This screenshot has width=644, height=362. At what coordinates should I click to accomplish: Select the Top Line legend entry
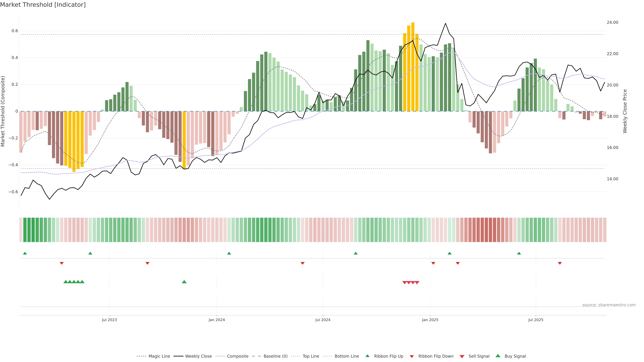(311, 356)
